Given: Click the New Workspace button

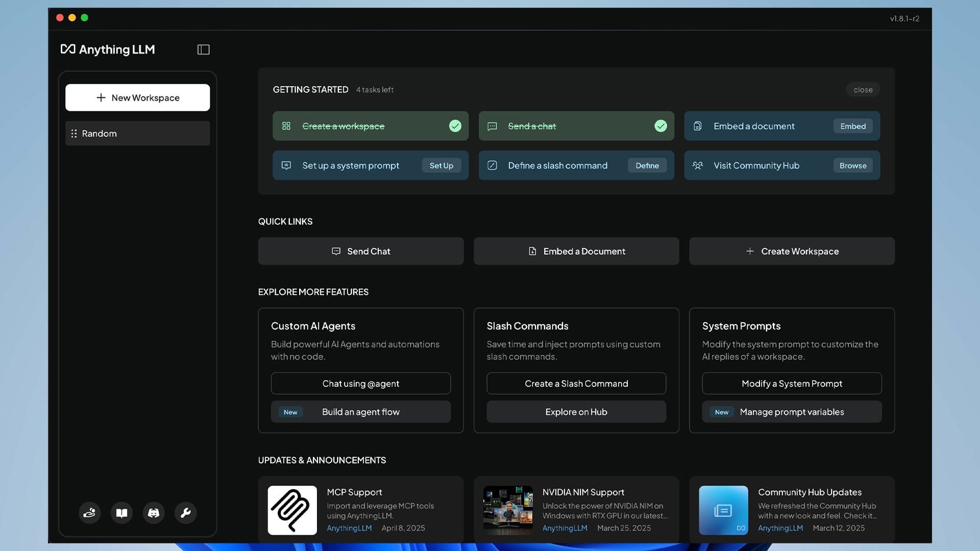Looking at the screenshot, I should click(x=138, y=97).
